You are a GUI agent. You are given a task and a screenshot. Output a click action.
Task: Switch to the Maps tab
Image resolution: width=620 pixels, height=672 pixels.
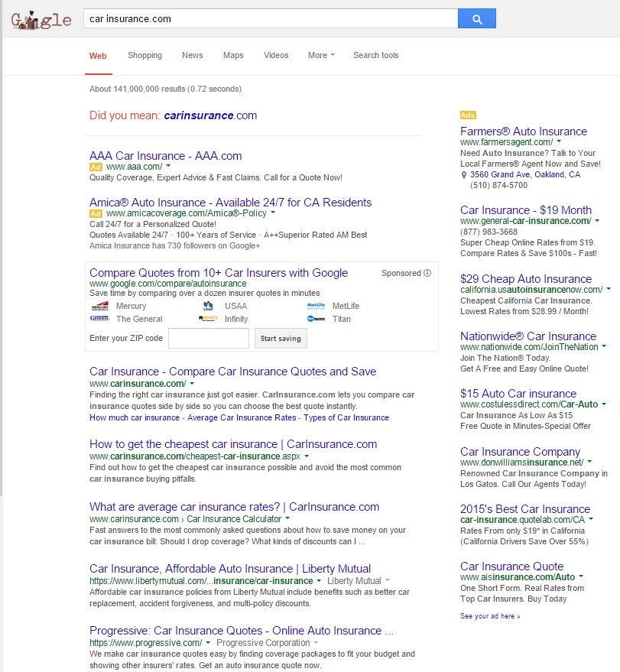click(x=233, y=55)
